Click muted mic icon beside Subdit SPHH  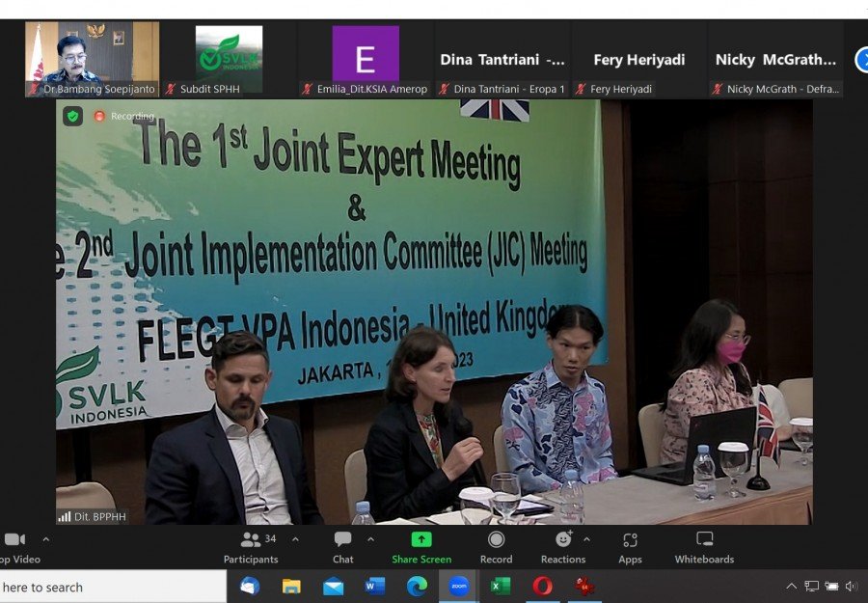(x=171, y=89)
